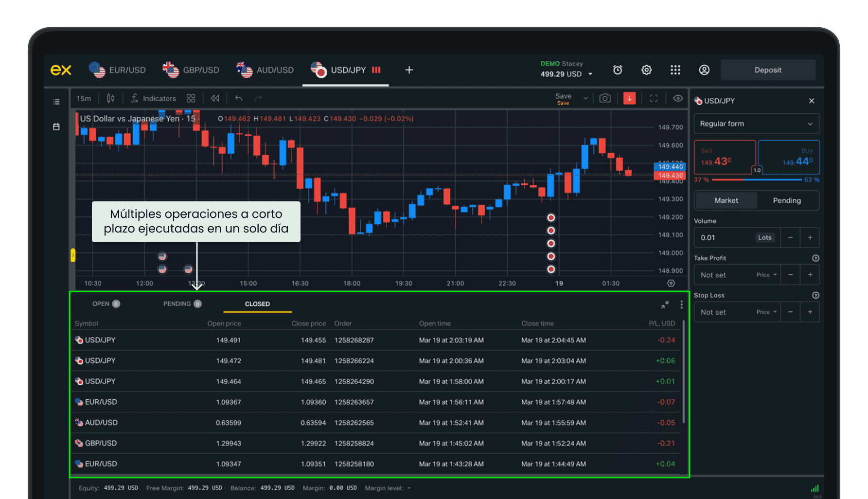This screenshot has width=868, height=499.
Task: Open the price alerts clock icon
Action: tap(617, 70)
